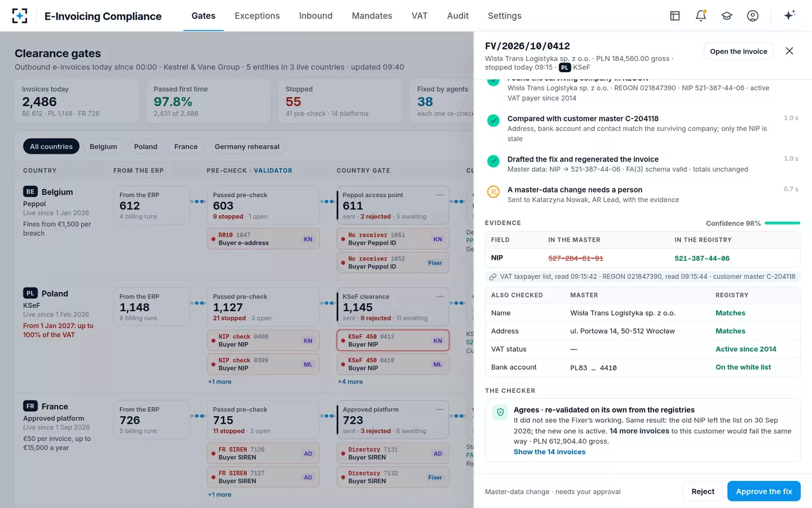Screen dimensions: 812x508
Task: Click the person icon beside 'A master-data change'
Action: click(493, 191)
